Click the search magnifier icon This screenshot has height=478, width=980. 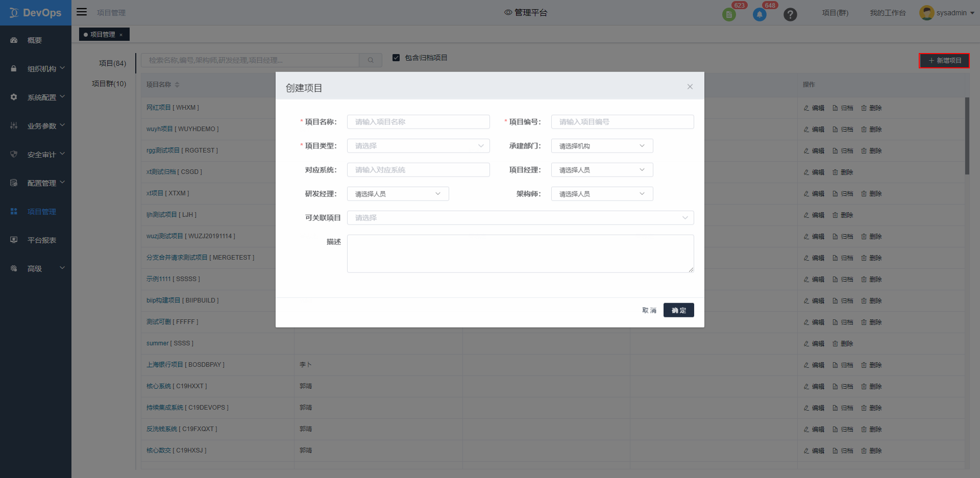(x=371, y=60)
